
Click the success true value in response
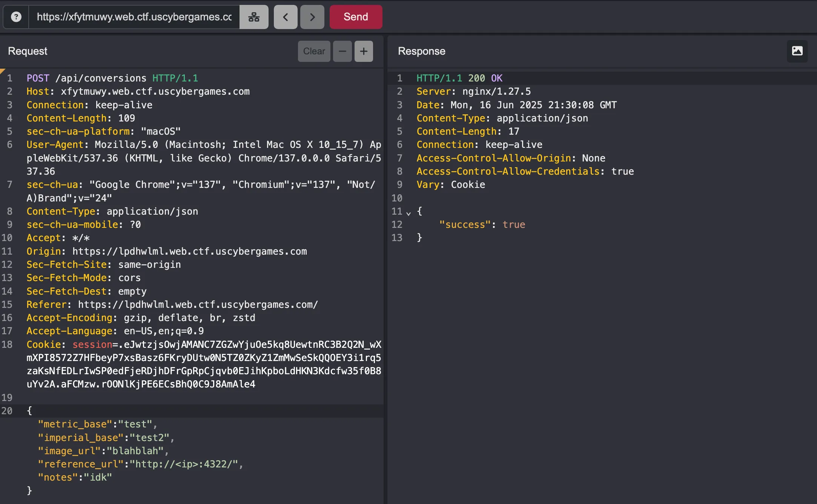513,224
